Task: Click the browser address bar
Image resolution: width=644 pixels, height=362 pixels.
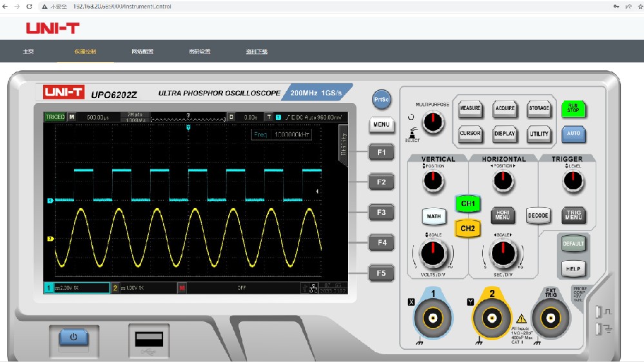Action: (258, 6)
